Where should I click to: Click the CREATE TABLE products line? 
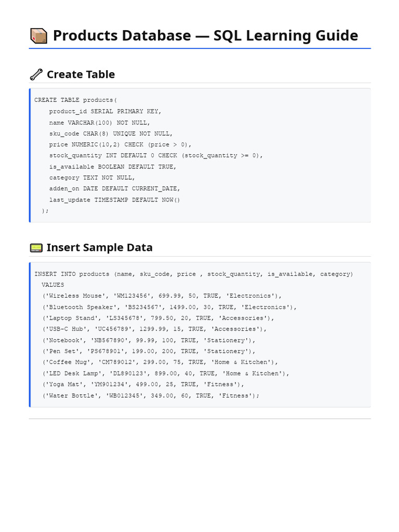click(x=76, y=100)
